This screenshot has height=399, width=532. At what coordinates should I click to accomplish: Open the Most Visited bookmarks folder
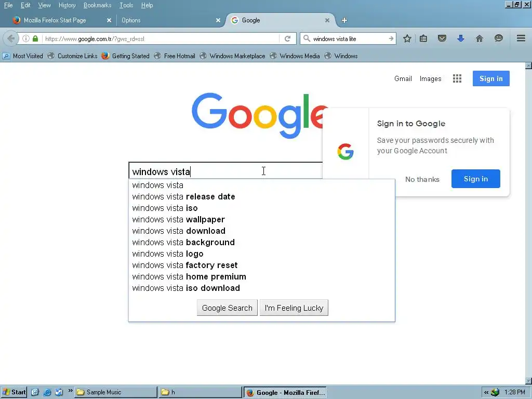click(23, 56)
